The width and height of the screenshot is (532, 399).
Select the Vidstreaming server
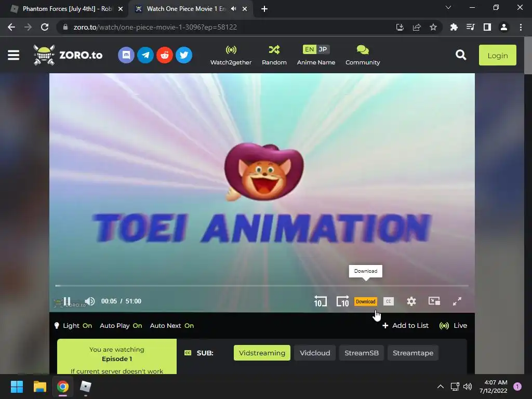262,353
